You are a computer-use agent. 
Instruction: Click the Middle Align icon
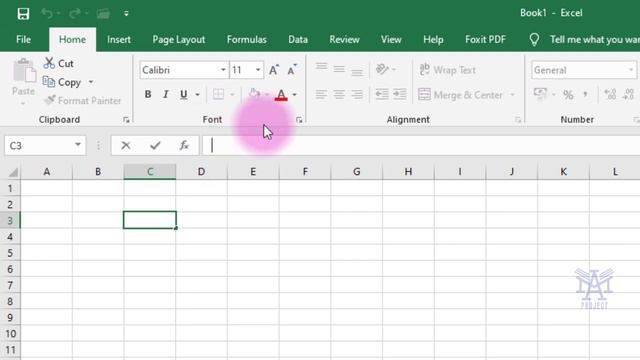(339, 69)
